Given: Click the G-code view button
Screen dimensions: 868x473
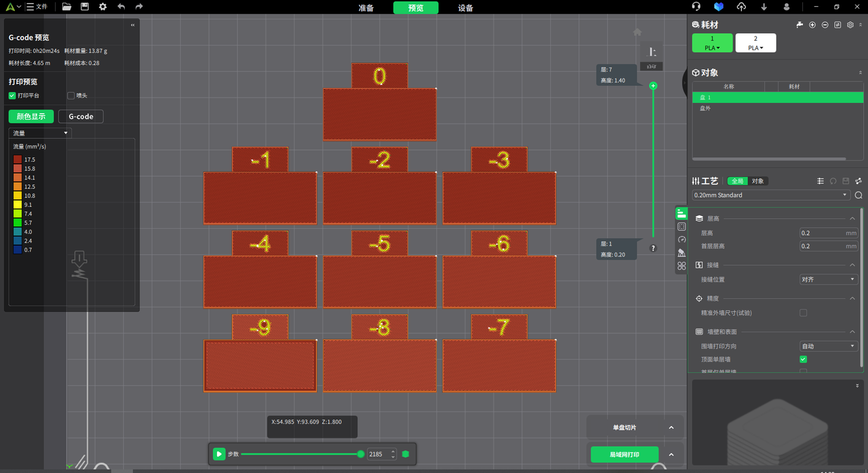Looking at the screenshot, I should [x=81, y=117].
